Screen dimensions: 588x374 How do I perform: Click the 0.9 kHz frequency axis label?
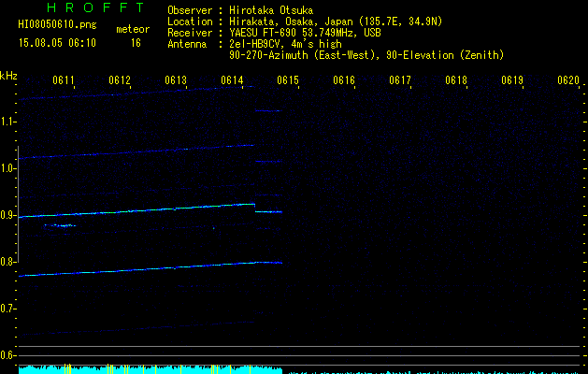click(x=7, y=215)
